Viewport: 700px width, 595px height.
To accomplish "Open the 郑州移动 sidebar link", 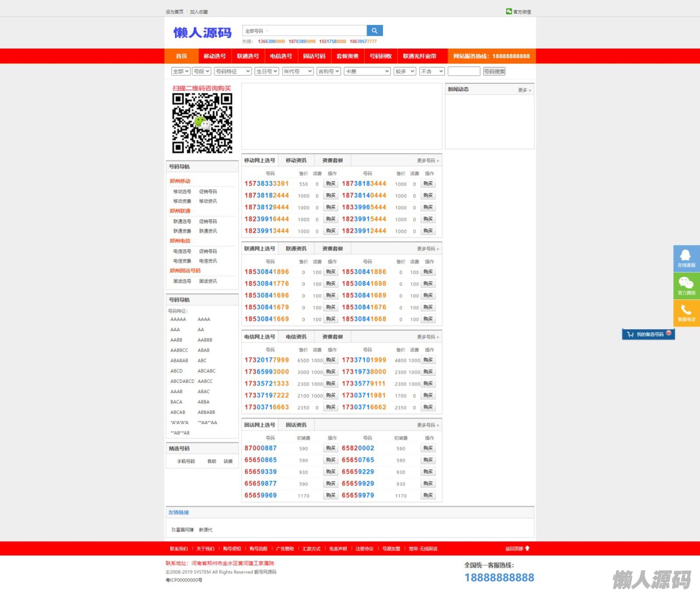I will [180, 181].
